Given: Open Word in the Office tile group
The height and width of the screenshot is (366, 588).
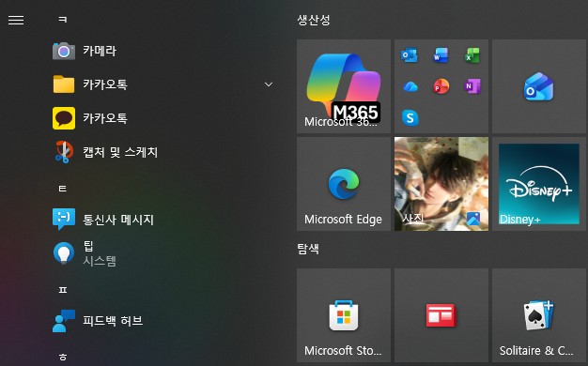Looking at the screenshot, I should point(441,55).
